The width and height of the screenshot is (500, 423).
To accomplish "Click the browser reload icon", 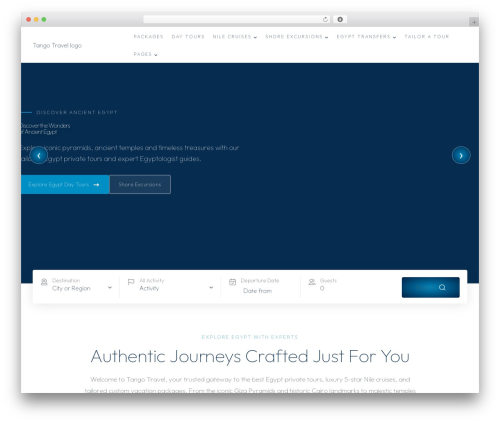I will coord(325,19).
